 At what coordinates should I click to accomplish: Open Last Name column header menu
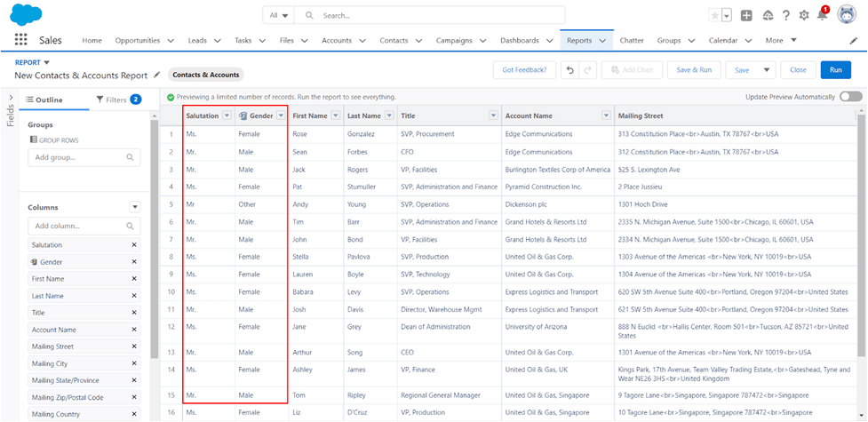(x=389, y=115)
